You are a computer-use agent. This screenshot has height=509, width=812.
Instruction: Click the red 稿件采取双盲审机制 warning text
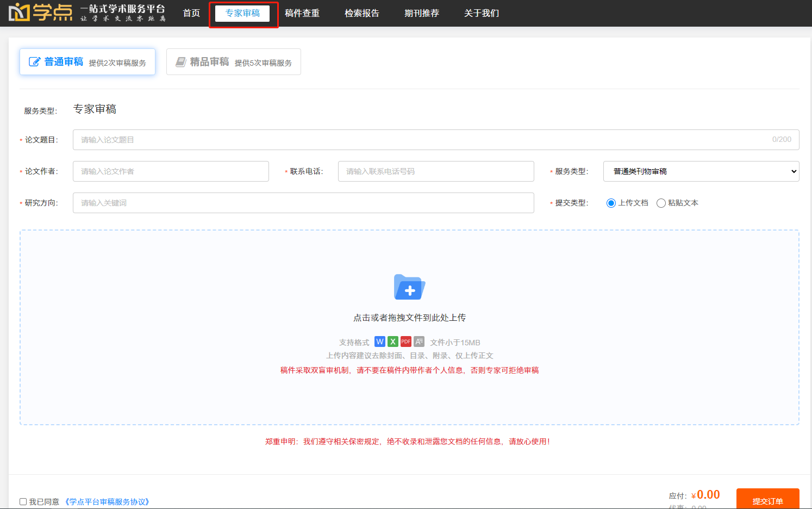[x=409, y=370]
